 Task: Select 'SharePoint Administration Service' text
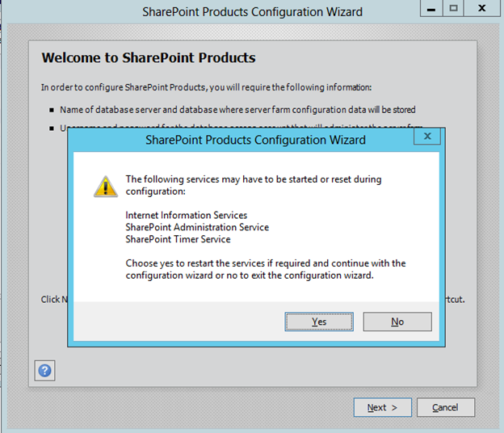(197, 227)
